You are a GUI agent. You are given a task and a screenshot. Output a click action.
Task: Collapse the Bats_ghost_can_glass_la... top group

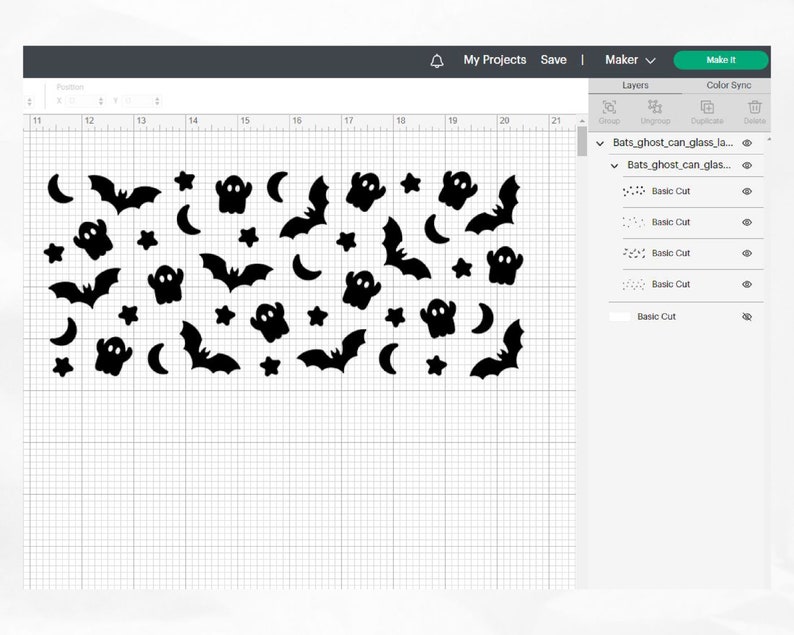600,143
